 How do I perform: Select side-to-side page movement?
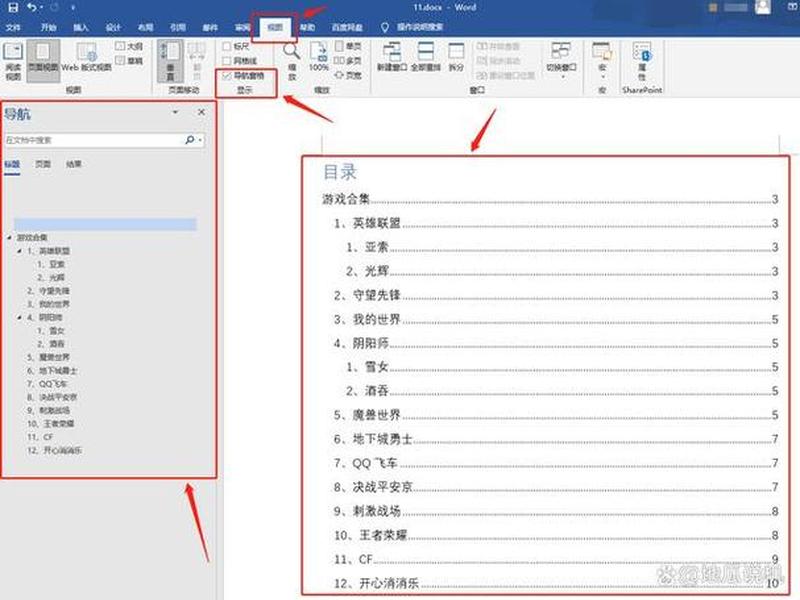coord(197,61)
